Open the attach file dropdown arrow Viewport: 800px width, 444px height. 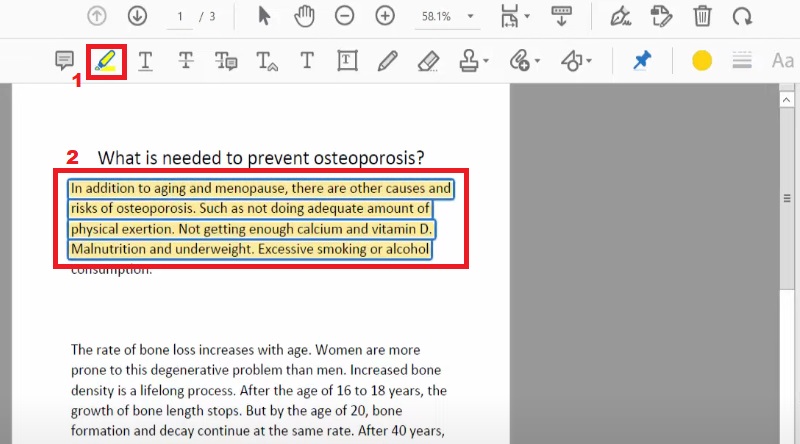(537, 61)
